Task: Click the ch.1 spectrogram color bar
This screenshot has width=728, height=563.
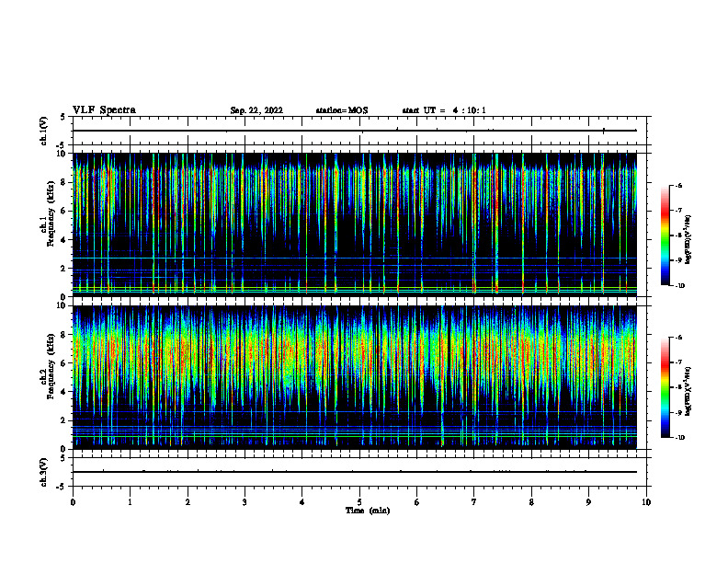Action: click(x=665, y=236)
